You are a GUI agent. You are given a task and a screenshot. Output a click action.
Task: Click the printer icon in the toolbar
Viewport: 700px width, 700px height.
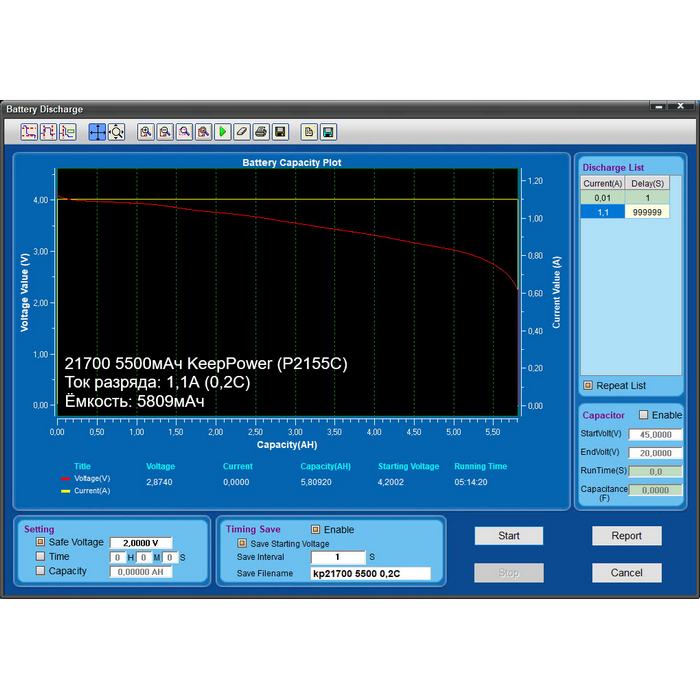pyautogui.click(x=261, y=132)
